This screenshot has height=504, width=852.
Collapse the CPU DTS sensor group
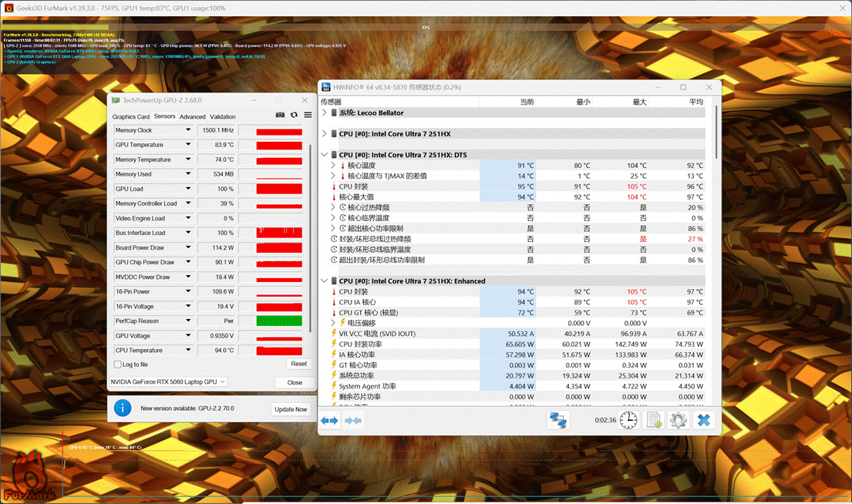click(x=325, y=155)
